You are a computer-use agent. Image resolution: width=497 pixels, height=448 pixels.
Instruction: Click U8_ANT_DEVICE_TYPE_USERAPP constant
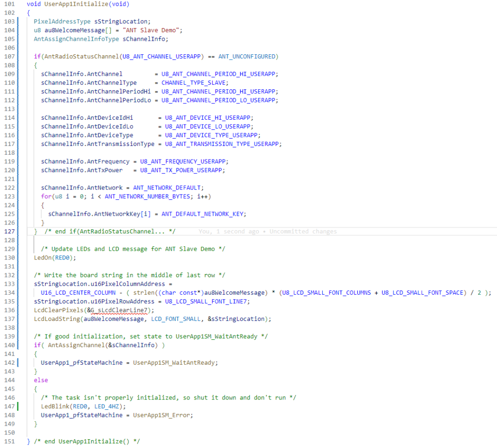211,135
